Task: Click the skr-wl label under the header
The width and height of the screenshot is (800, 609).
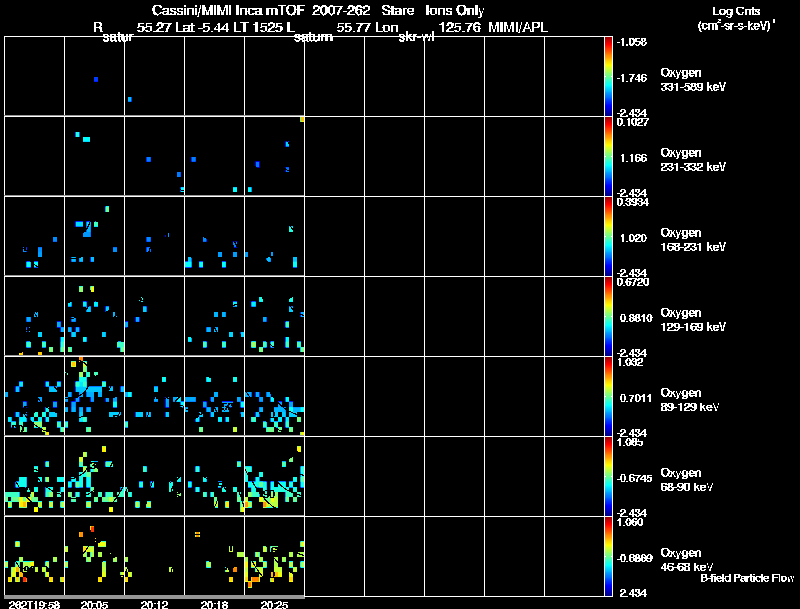Action: click(x=416, y=37)
